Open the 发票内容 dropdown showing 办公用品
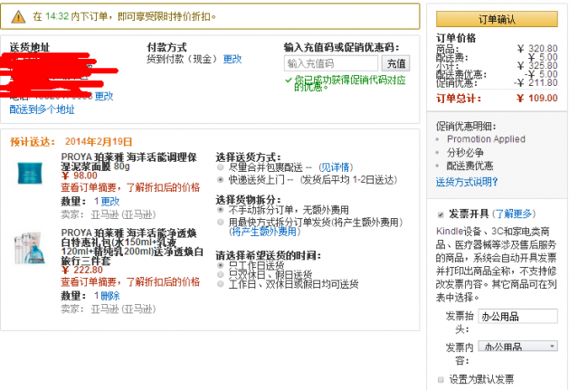The width and height of the screenshot is (588, 390). 517,347
